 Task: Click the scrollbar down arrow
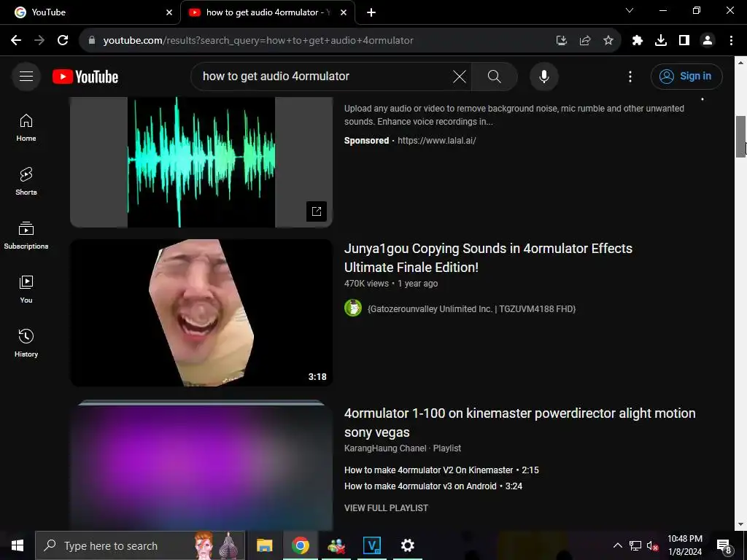point(740,524)
